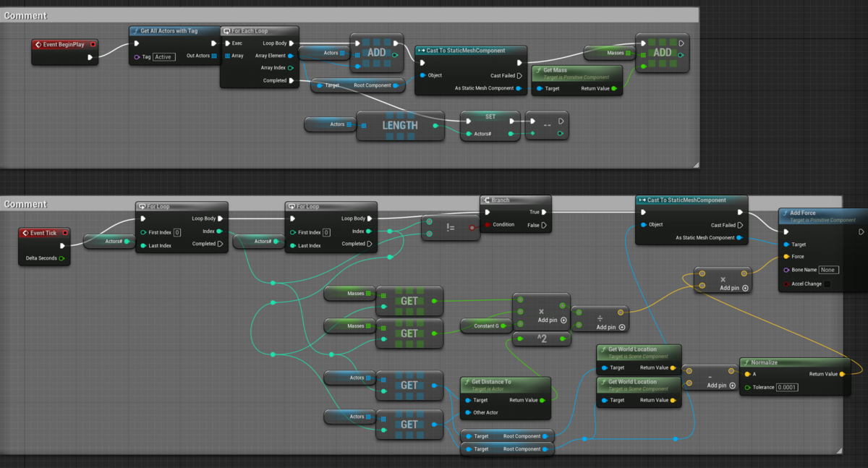
Task: Click the Branch node icon
Action: pos(488,200)
